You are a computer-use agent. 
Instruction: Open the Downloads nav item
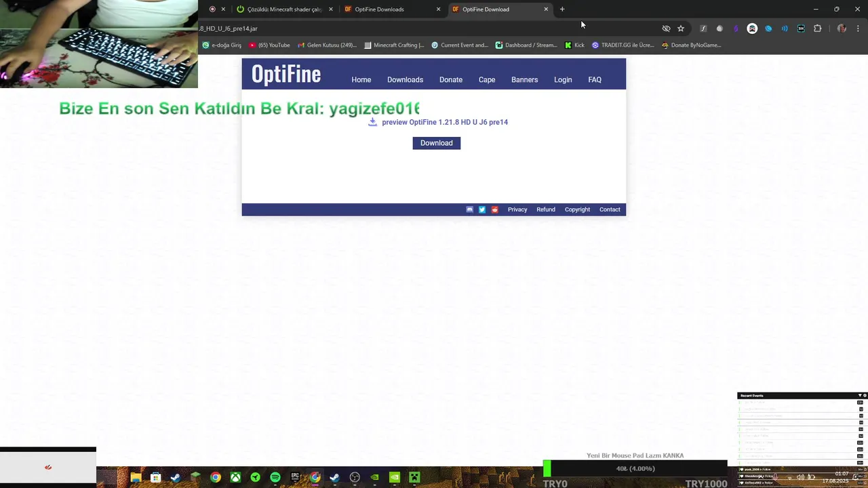coord(405,80)
